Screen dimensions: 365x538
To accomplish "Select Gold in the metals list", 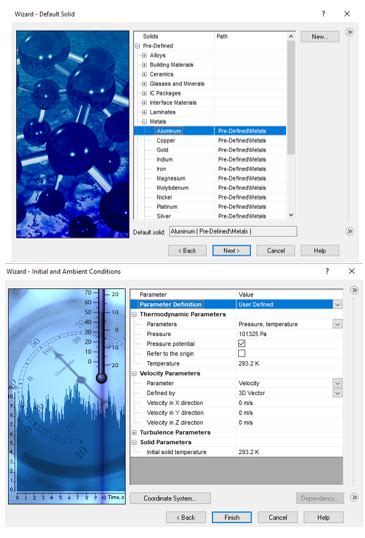I will point(162,150).
